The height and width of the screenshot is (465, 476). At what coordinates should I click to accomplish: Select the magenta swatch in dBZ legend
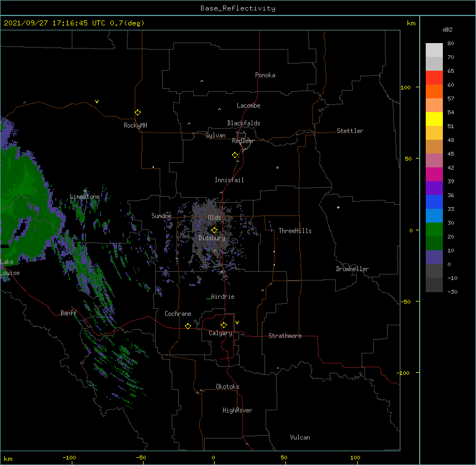click(x=434, y=174)
